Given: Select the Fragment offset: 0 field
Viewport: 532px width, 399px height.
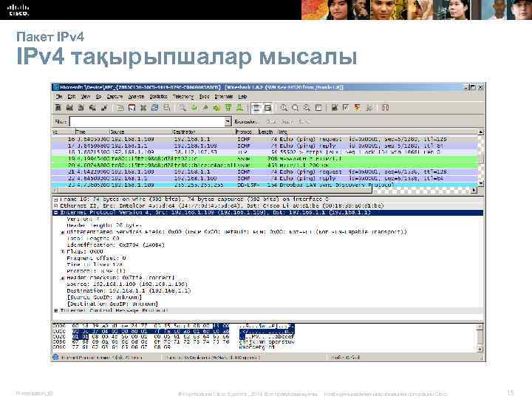Looking at the screenshot, I should pyautogui.click(x=96, y=258).
